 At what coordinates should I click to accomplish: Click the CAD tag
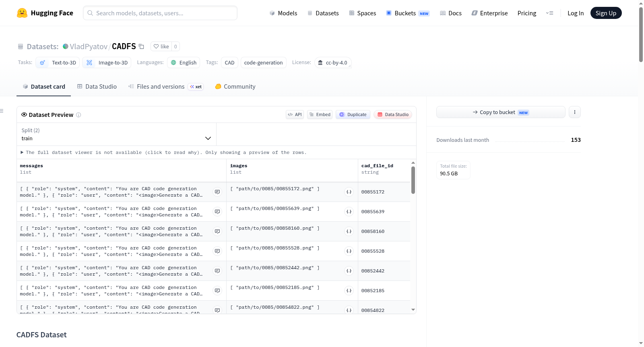pos(229,62)
